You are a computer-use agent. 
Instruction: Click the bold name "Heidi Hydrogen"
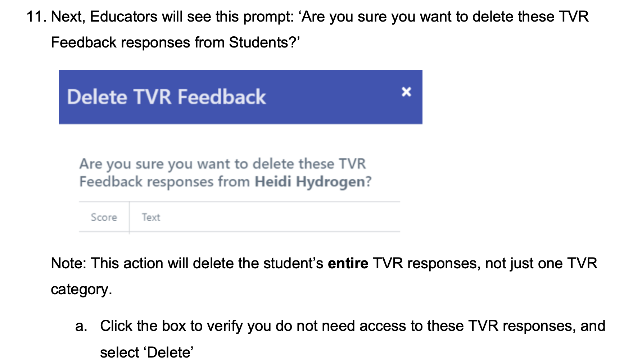pyautogui.click(x=310, y=182)
